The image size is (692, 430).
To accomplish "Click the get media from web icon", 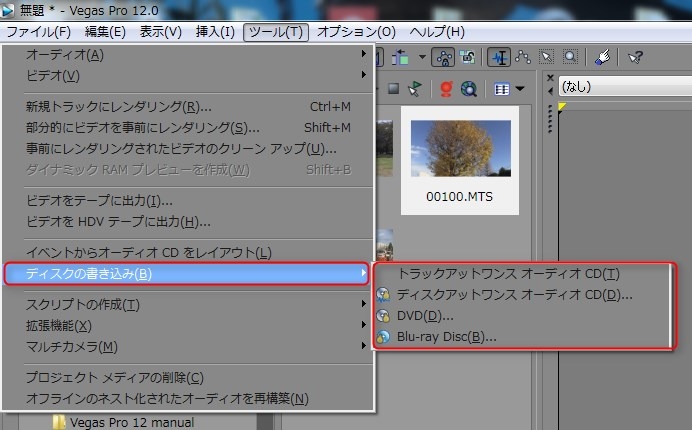I will pos(469,89).
